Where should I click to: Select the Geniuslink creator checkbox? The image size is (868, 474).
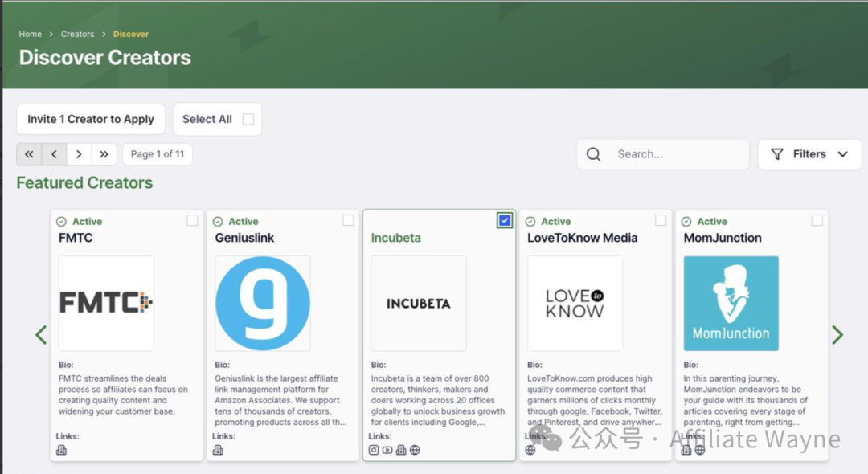[348, 220]
